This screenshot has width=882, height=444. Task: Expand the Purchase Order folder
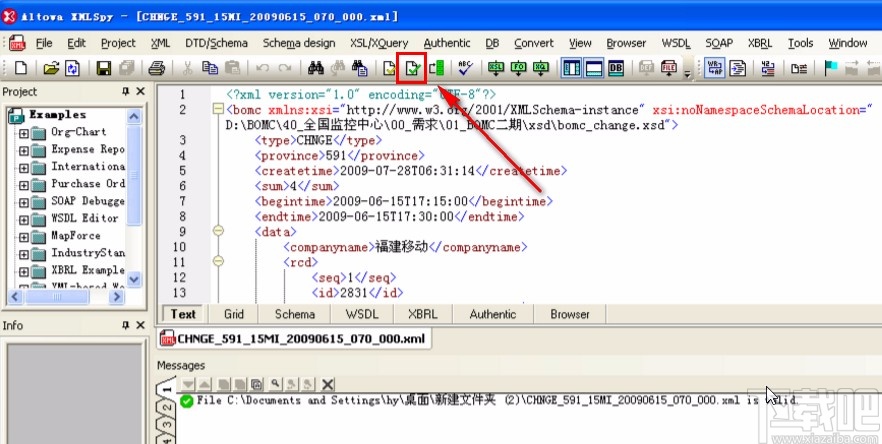24,185
